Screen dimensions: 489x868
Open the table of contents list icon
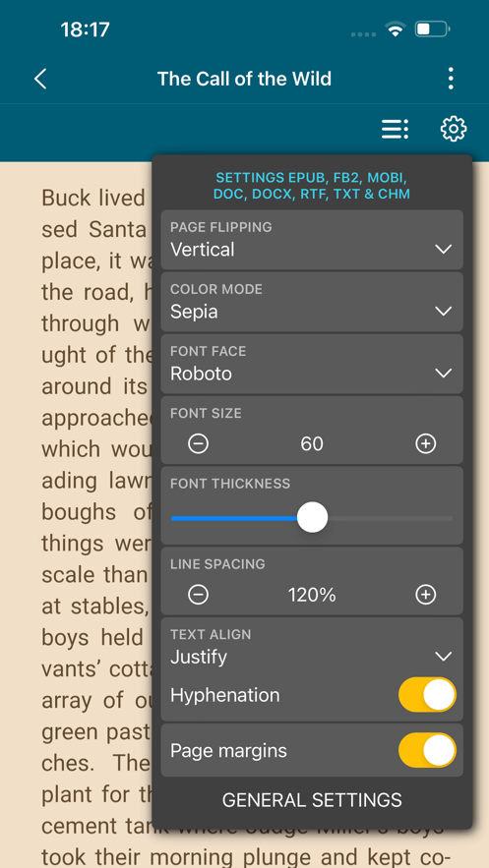click(x=395, y=129)
